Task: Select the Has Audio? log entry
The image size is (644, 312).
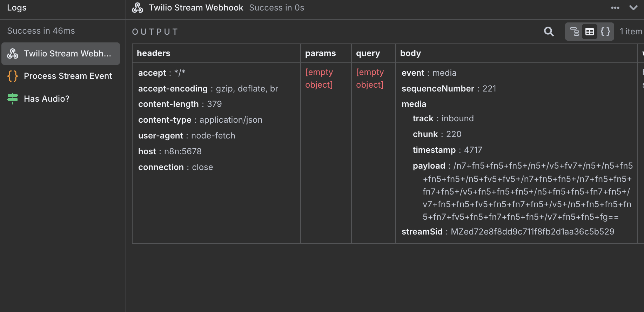Action: coord(61,99)
